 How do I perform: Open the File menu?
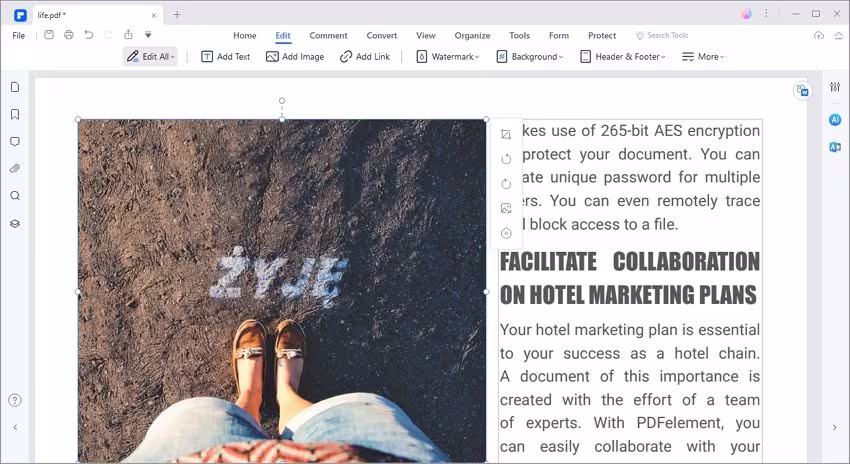pyautogui.click(x=18, y=35)
